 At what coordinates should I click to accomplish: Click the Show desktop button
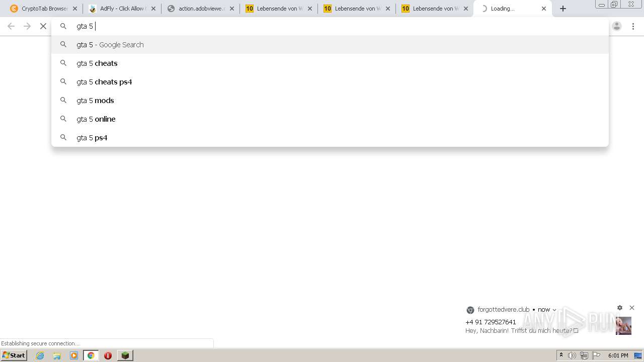coord(638,355)
